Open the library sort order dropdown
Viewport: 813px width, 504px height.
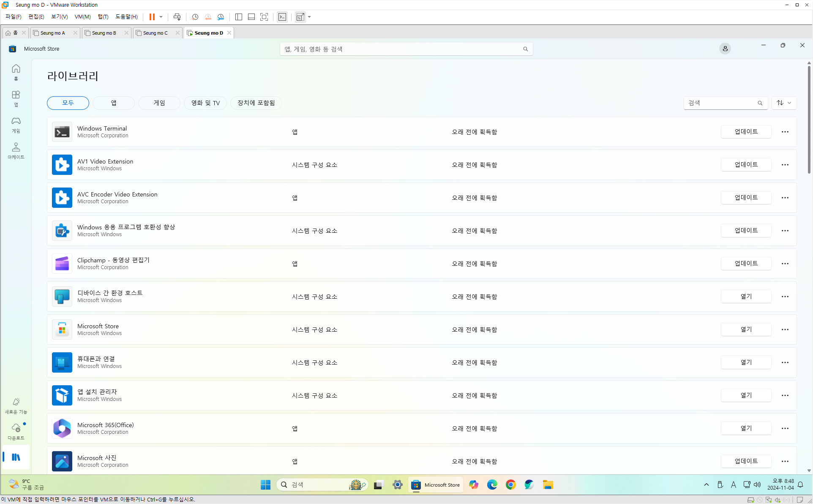click(784, 103)
